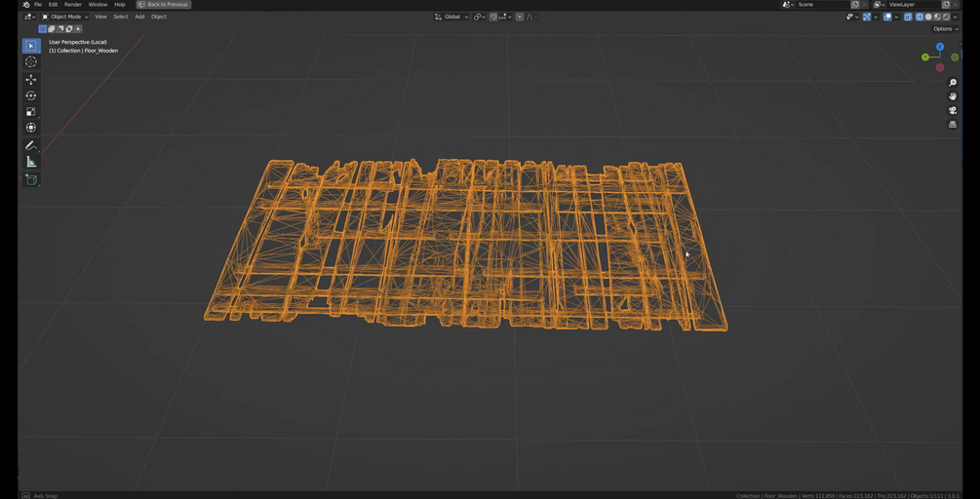Open the viewport Select menu
980x499 pixels.
point(121,17)
